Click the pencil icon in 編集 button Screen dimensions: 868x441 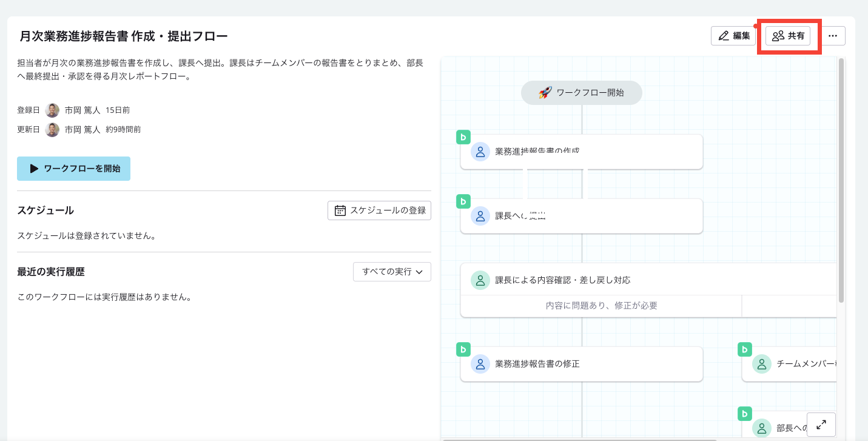(723, 36)
